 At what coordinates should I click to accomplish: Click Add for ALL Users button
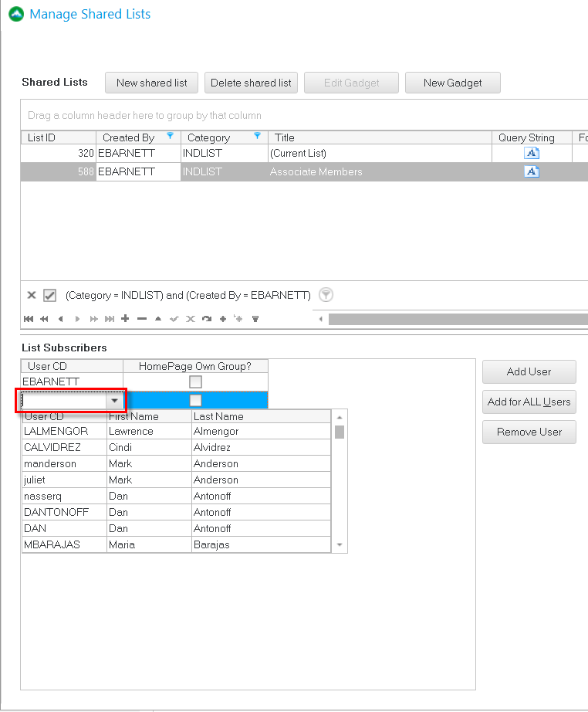pyautogui.click(x=529, y=402)
